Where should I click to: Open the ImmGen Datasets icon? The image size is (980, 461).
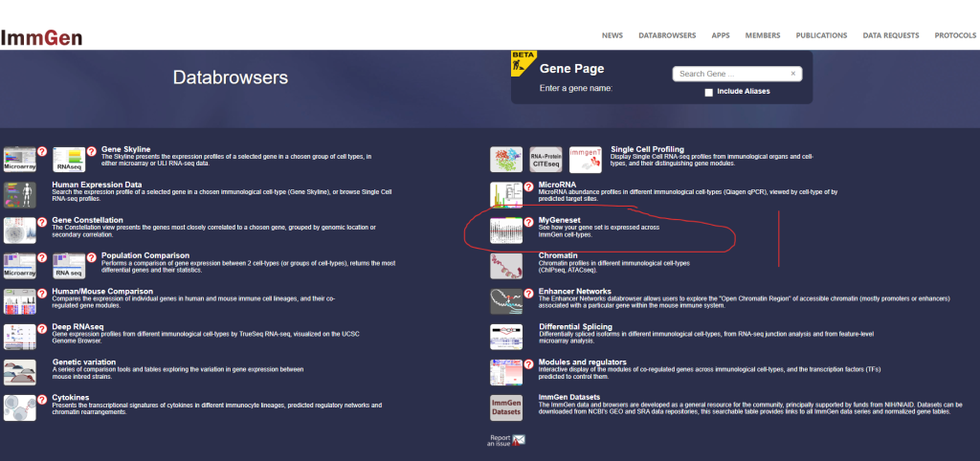tap(506, 407)
